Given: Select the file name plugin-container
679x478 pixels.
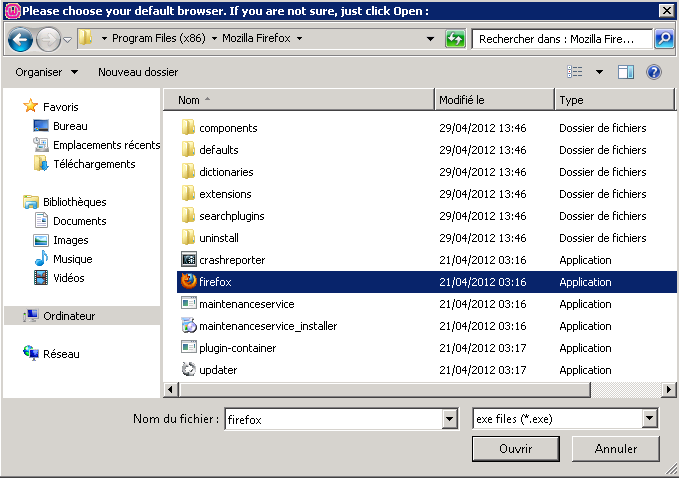Looking at the screenshot, I should coord(237,348).
